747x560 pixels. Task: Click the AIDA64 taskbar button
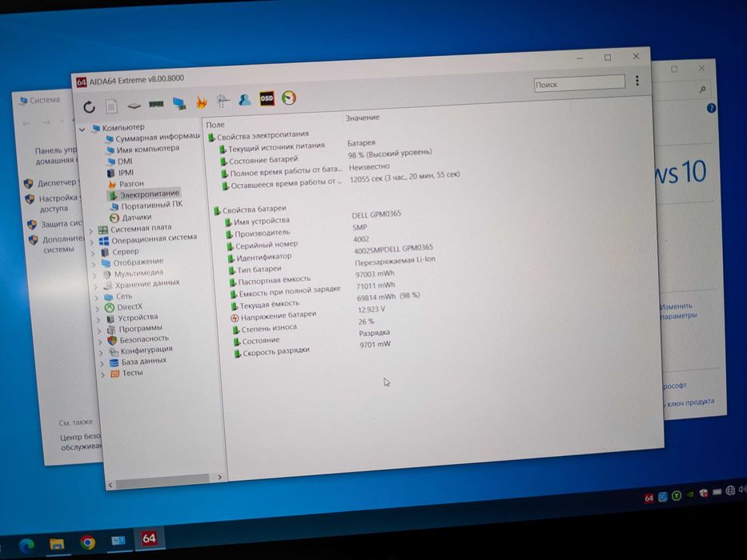click(x=149, y=538)
